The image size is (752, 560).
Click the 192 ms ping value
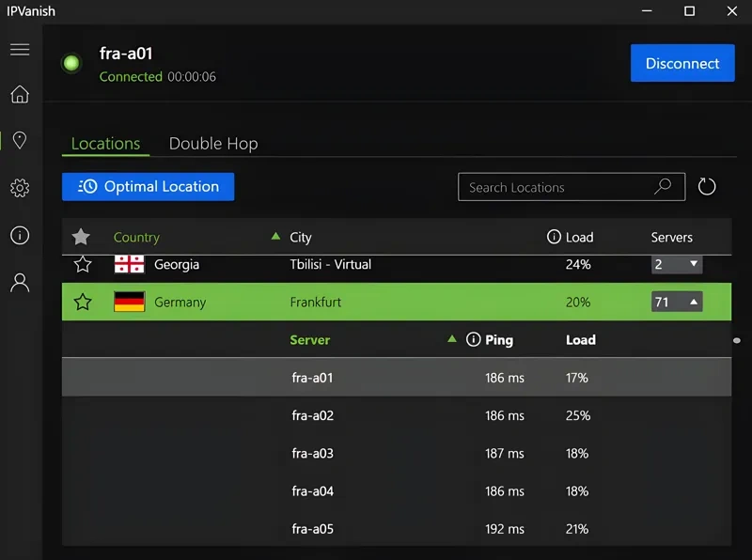click(x=505, y=529)
